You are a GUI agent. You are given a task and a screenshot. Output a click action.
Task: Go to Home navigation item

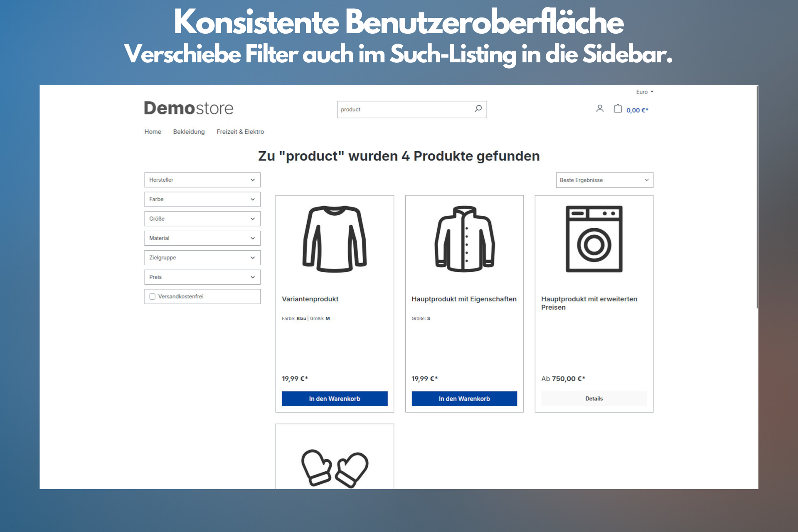pyautogui.click(x=153, y=132)
